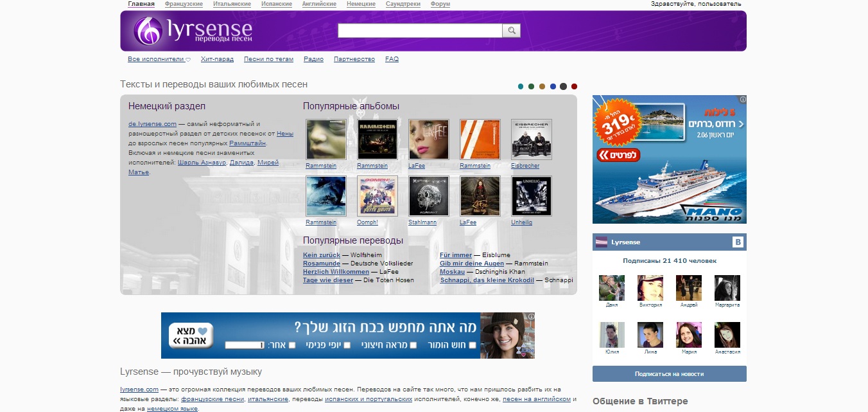The width and height of the screenshot is (868, 412).
Task: Tick the חוש הומור checkbox in dating ad
Action: (473, 345)
